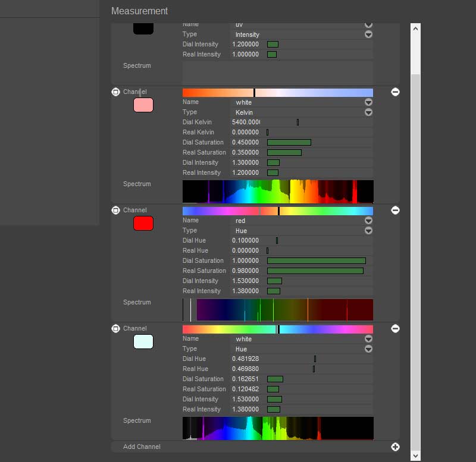Open the Type dropdown showing Intensity

368,34
